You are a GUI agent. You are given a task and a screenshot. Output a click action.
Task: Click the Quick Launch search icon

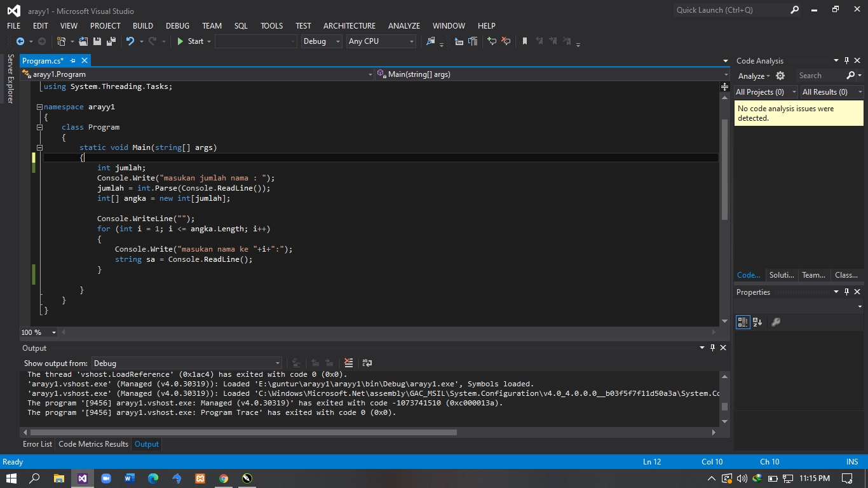[x=794, y=10]
